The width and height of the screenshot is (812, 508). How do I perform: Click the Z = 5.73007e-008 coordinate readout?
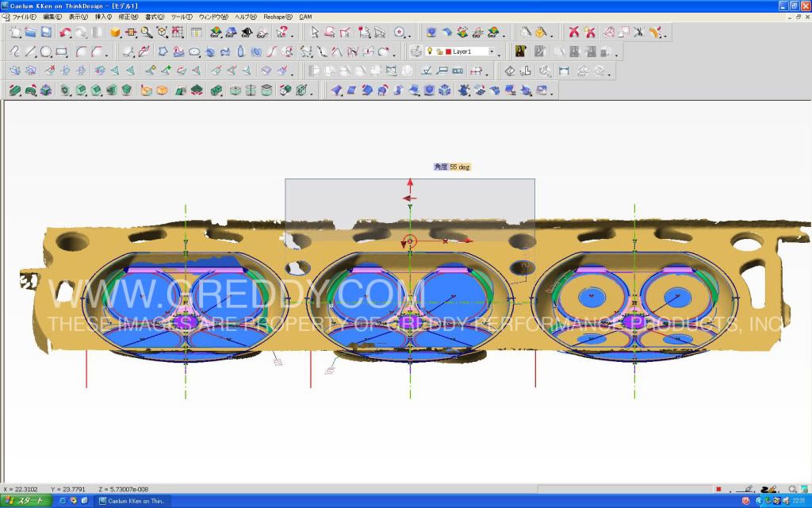click(123, 489)
